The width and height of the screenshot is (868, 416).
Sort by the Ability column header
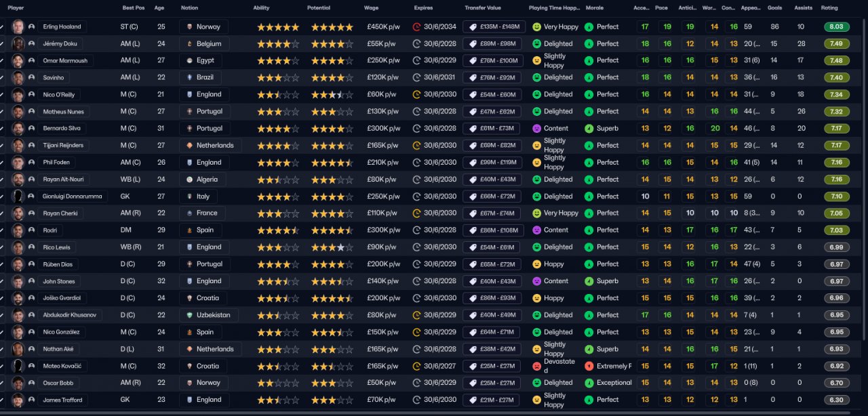coord(261,8)
